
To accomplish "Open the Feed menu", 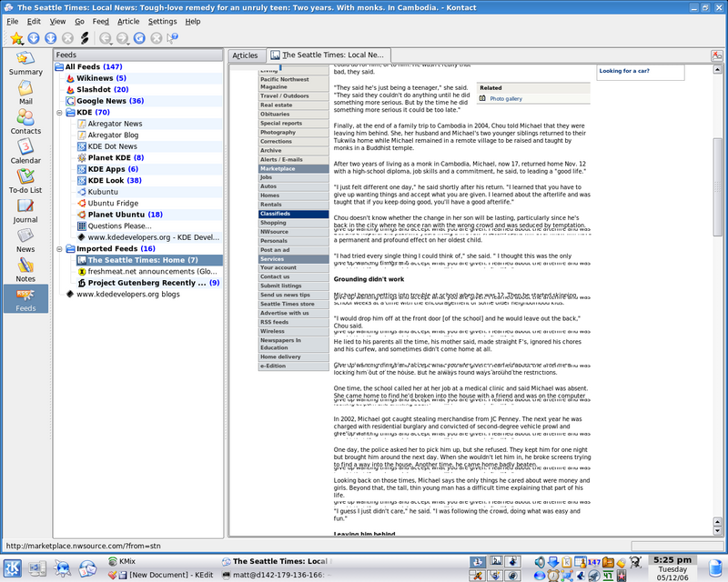I will [100, 20].
